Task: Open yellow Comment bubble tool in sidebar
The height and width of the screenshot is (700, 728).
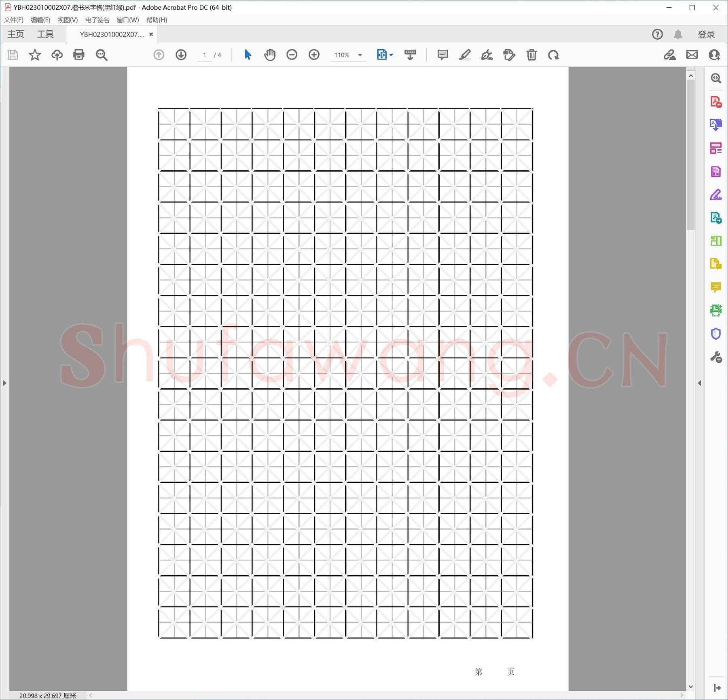Action: pos(716,288)
